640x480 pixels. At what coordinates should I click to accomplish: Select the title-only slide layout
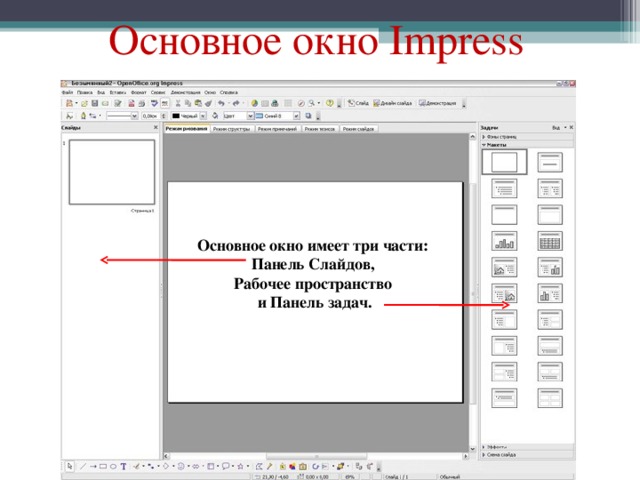[504, 214]
